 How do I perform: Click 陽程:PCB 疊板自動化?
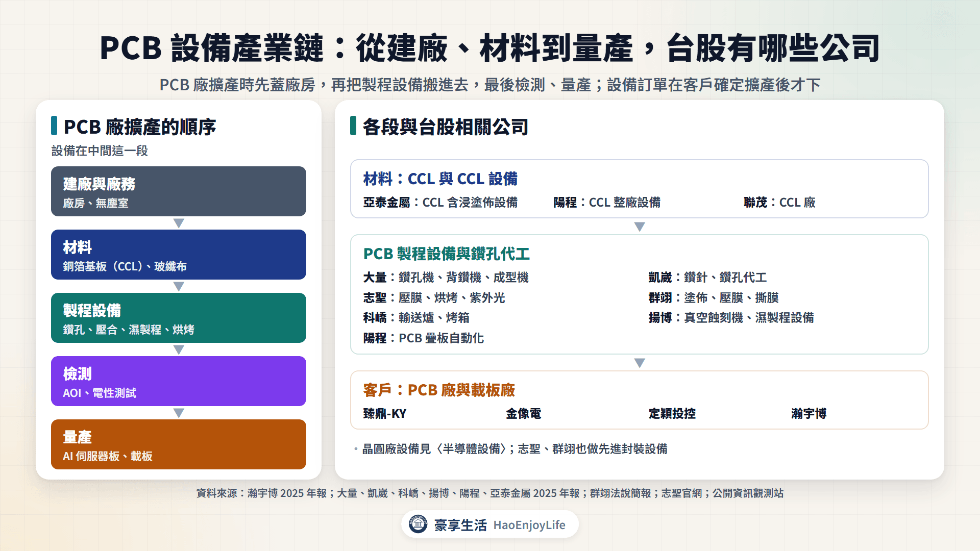(x=424, y=338)
